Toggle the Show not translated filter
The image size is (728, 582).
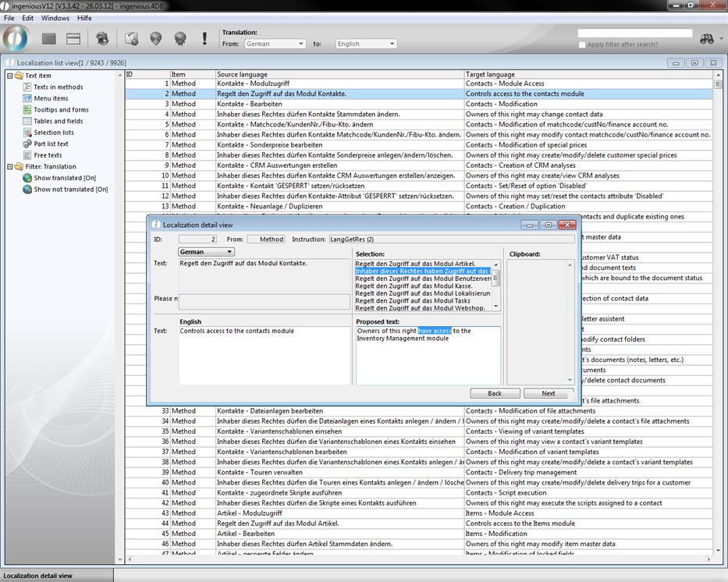click(x=70, y=190)
